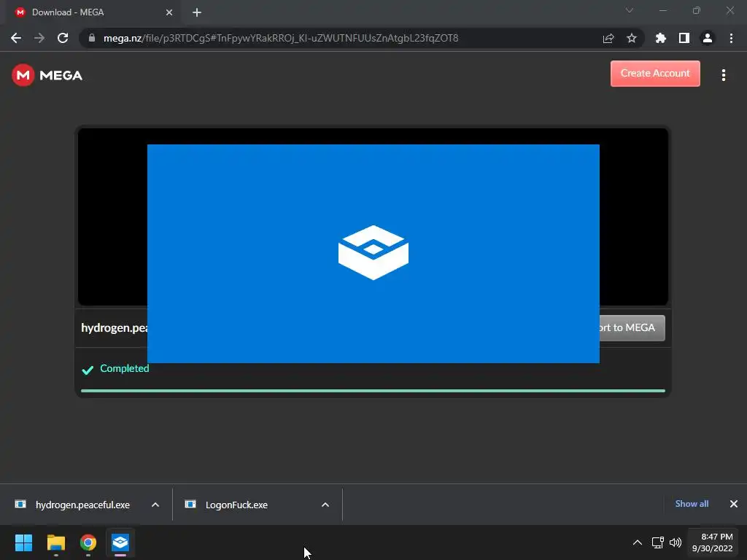The height and width of the screenshot is (560, 747).
Task: Close the Download - MEGA tab
Action: pyautogui.click(x=169, y=12)
